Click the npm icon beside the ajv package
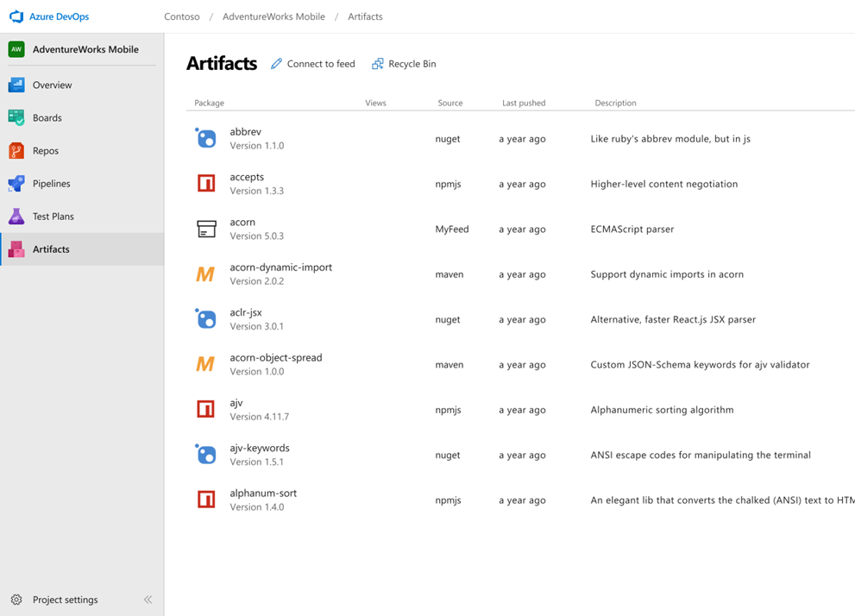Screen dimensions: 855x616 pyautogui.click(x=204, y=409)
